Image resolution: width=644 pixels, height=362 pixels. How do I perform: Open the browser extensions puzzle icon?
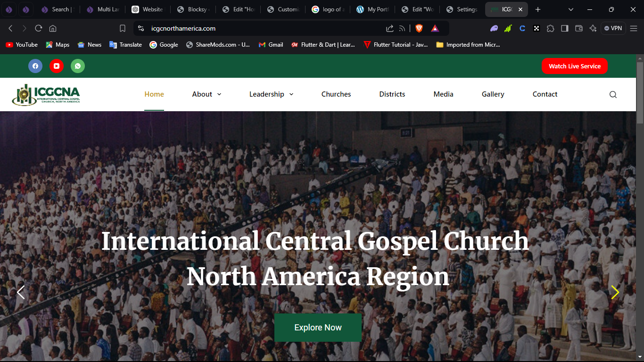(550, 28)
